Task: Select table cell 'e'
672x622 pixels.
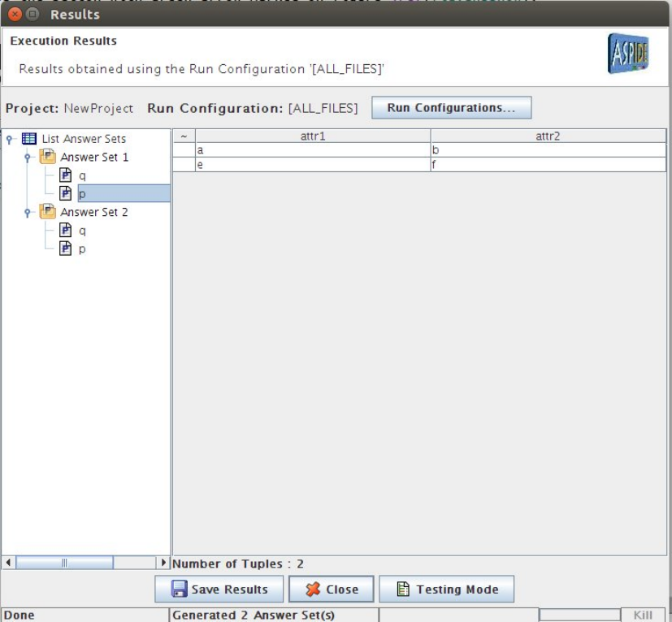Action: (x=313, y=165)
